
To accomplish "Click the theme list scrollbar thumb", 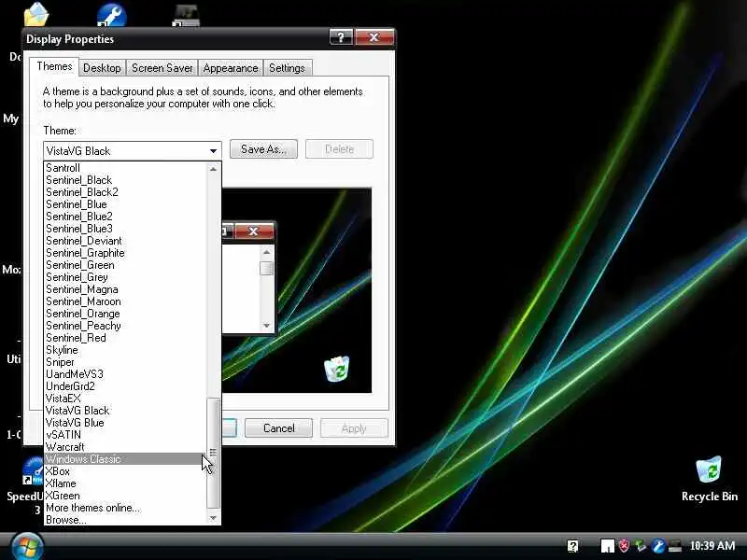I will click(x=213, y=453).
